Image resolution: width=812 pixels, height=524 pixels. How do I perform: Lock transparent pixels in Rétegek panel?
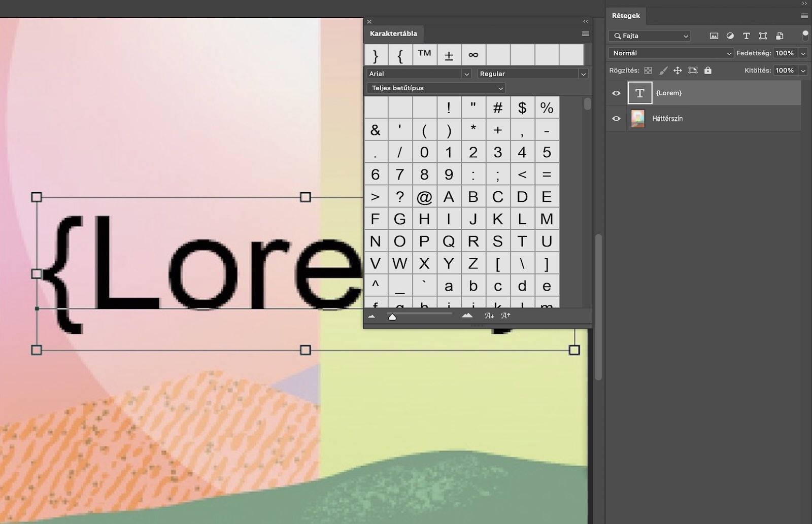click(x=648, y=71)
